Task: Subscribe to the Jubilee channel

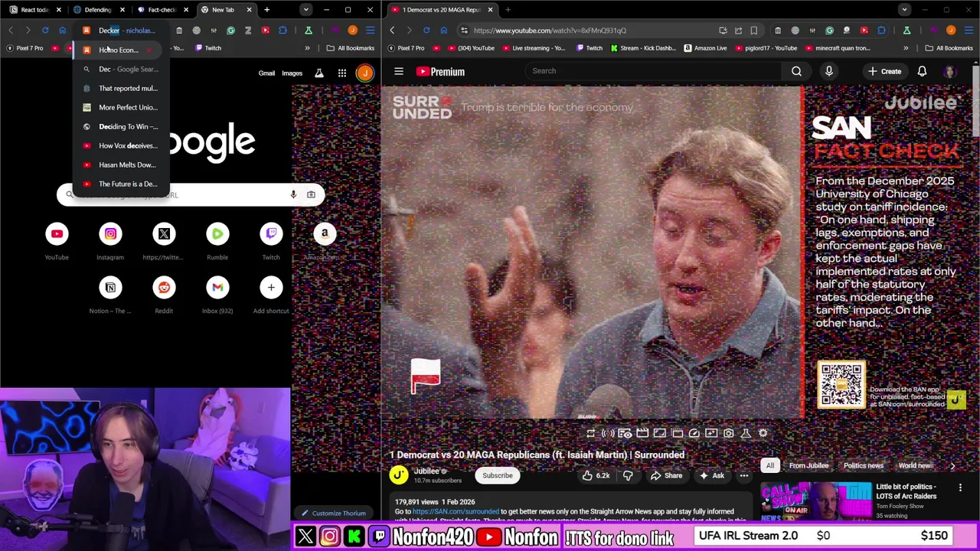Action: click(x=497, y=475)
